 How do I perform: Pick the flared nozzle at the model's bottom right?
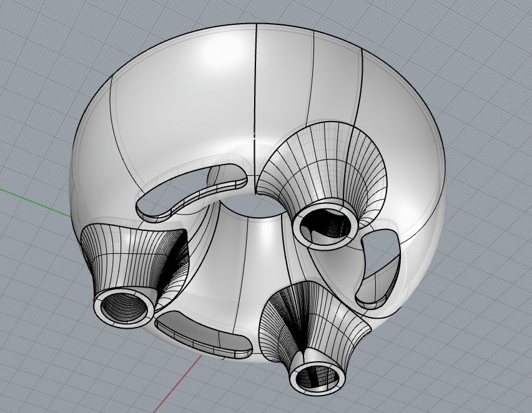[314, 338]
